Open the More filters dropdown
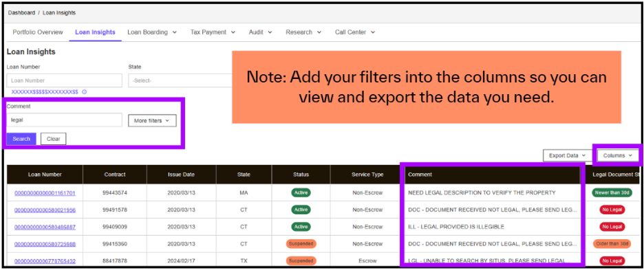This screenshot has height=270, width=644. click(152, 121)
